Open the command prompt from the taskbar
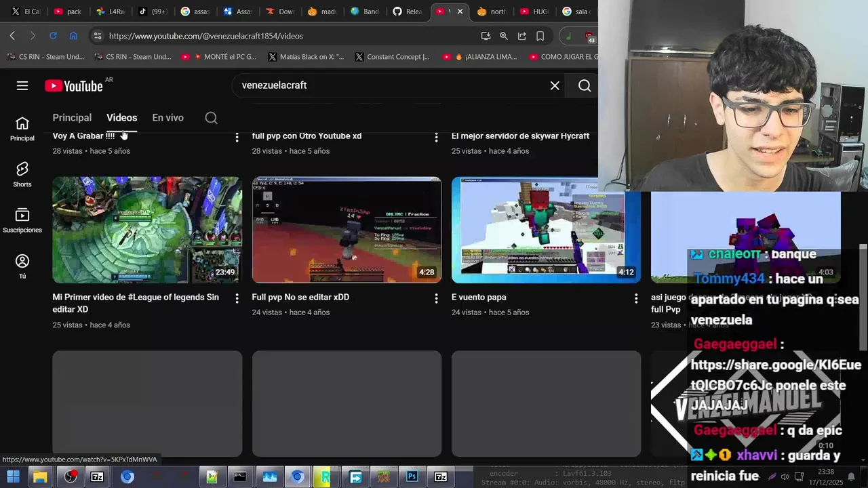The height and width of the screenshot is (488, 868). point(240,476)
